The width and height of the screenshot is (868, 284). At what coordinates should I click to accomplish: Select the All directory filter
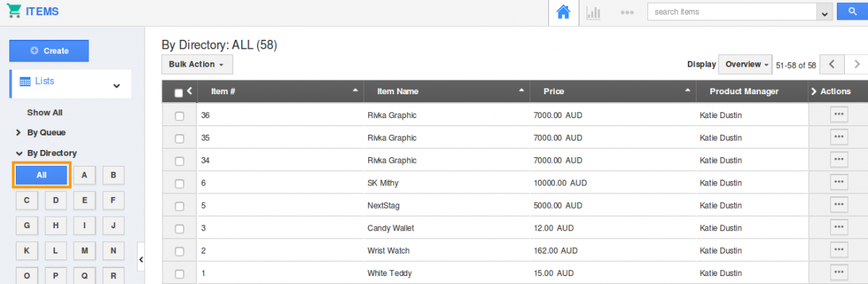pyautogui.click(x=41, y=175)
